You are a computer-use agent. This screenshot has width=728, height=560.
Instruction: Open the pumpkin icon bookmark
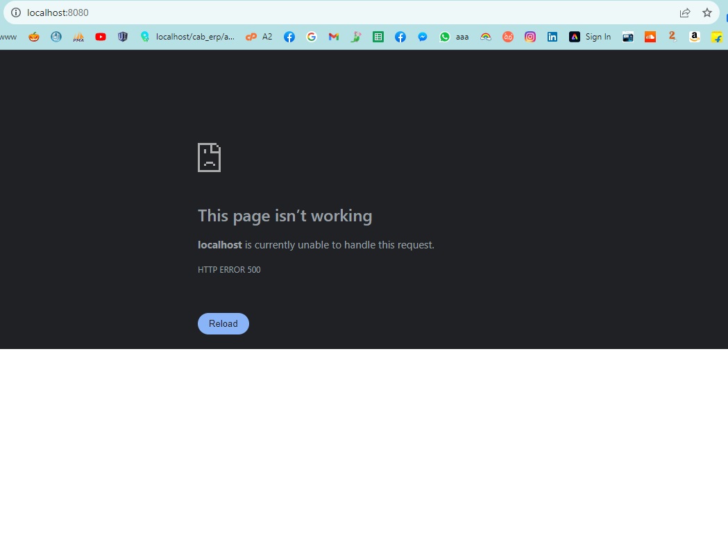coord(34,37)
